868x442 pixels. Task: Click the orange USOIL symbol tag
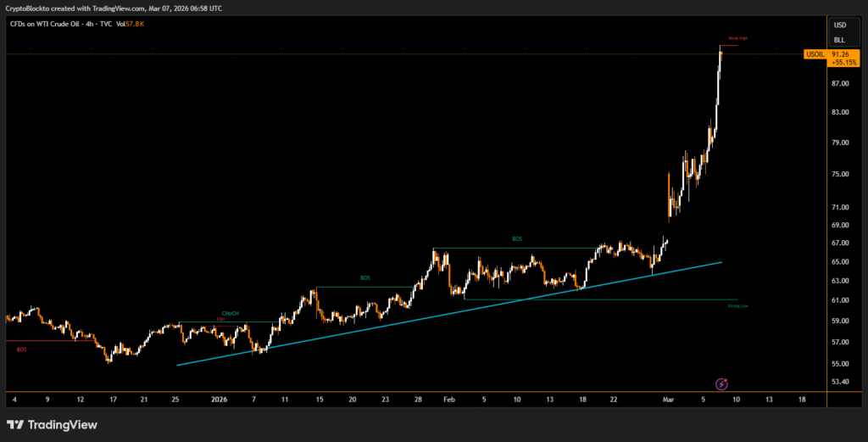point(815,54)
